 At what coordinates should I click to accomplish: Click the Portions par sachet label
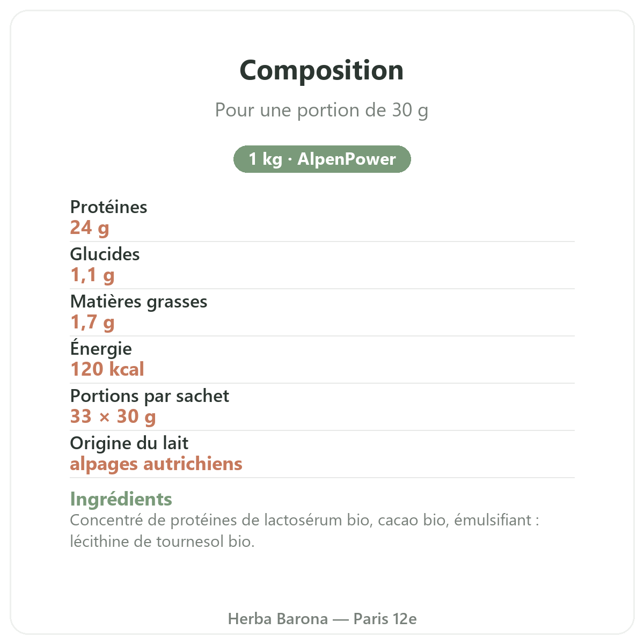pyautogui.click(x=149, y=396)
